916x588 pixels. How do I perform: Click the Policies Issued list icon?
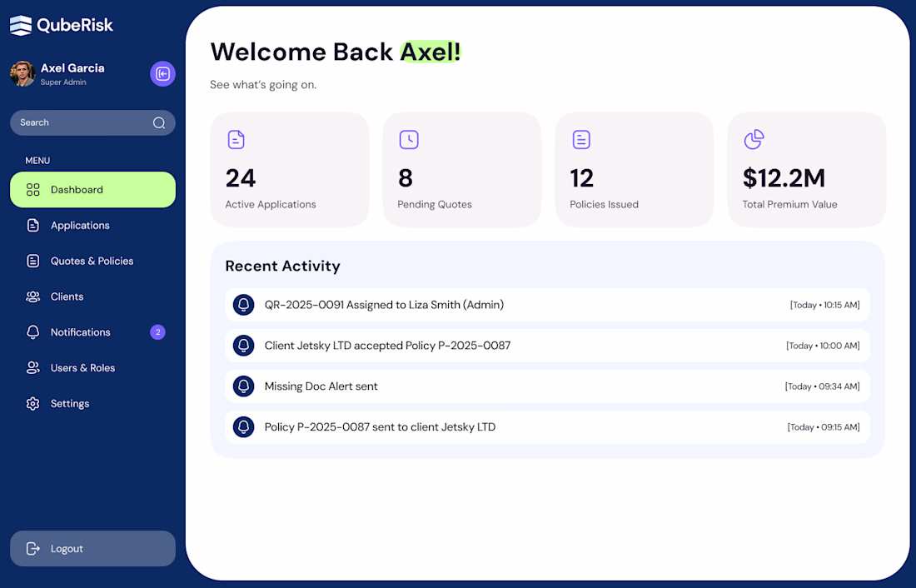[x=581, y=140]
